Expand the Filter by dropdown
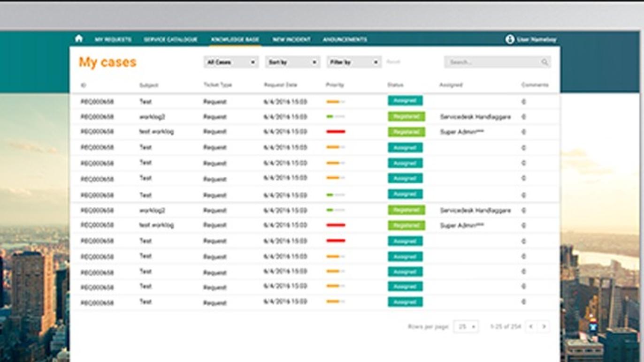The width and height of the screenshot is (644, 362). pos(353,62)
